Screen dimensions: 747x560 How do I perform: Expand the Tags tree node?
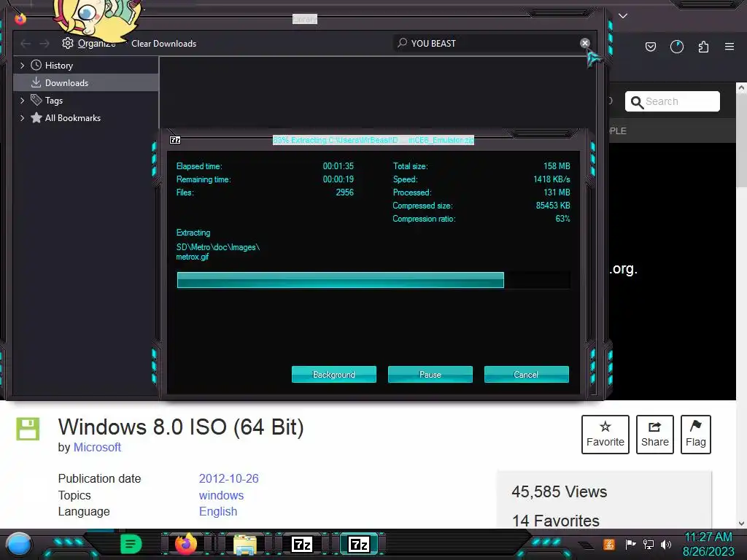(22, 101)
